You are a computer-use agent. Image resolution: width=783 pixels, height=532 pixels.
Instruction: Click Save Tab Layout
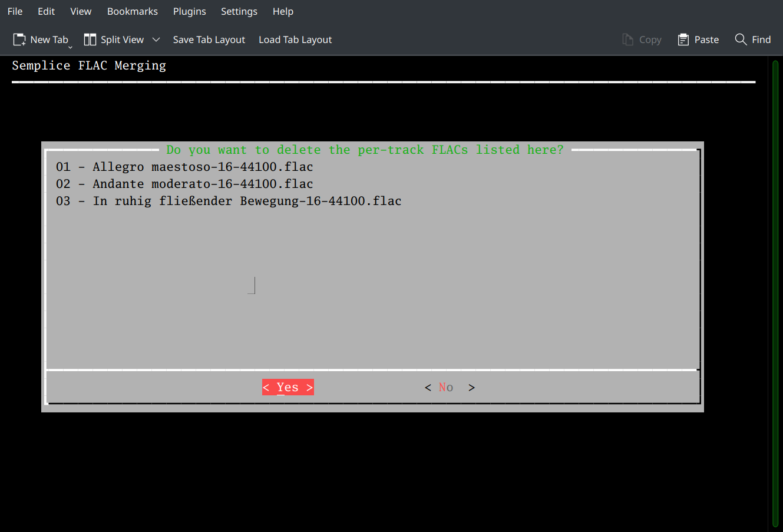(209, 39)
